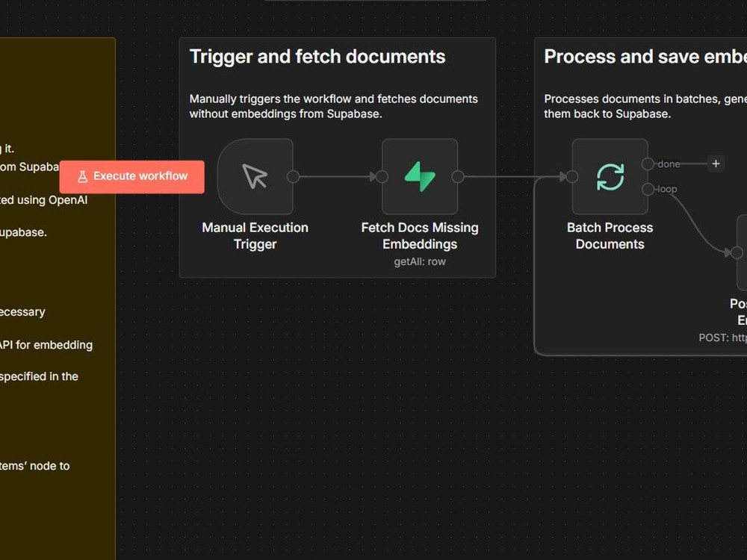Select the Manual Execution Trigger node icon

pyautogui.click(x=255, y=177)
